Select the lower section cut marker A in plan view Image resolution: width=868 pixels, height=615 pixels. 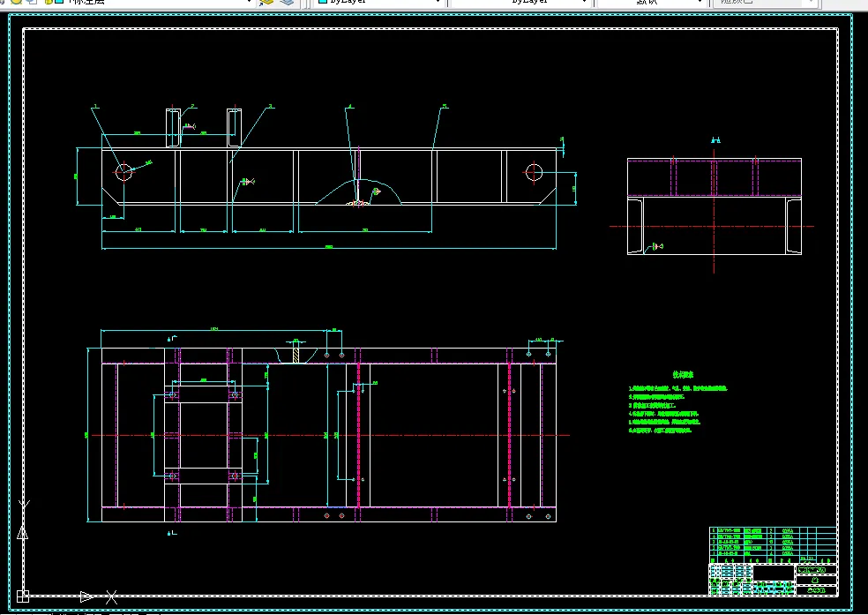coord(171,533)
